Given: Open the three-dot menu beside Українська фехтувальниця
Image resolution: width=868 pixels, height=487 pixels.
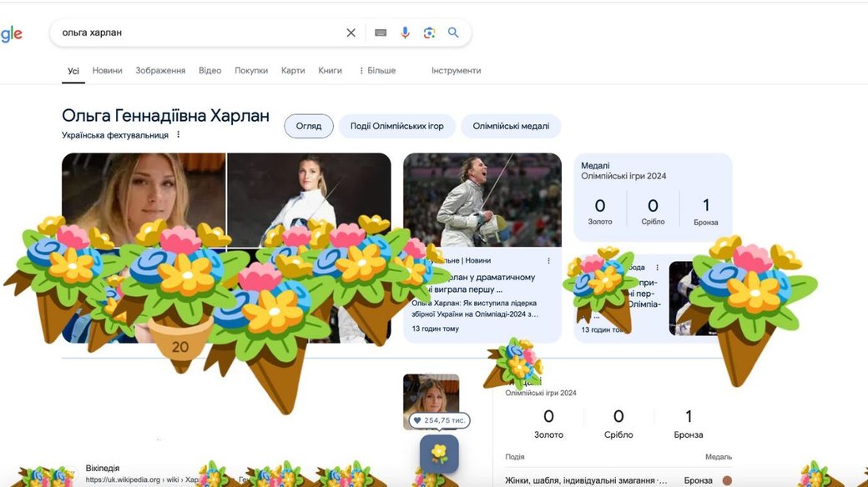Looking at the screenshot, I should [178, 135].
